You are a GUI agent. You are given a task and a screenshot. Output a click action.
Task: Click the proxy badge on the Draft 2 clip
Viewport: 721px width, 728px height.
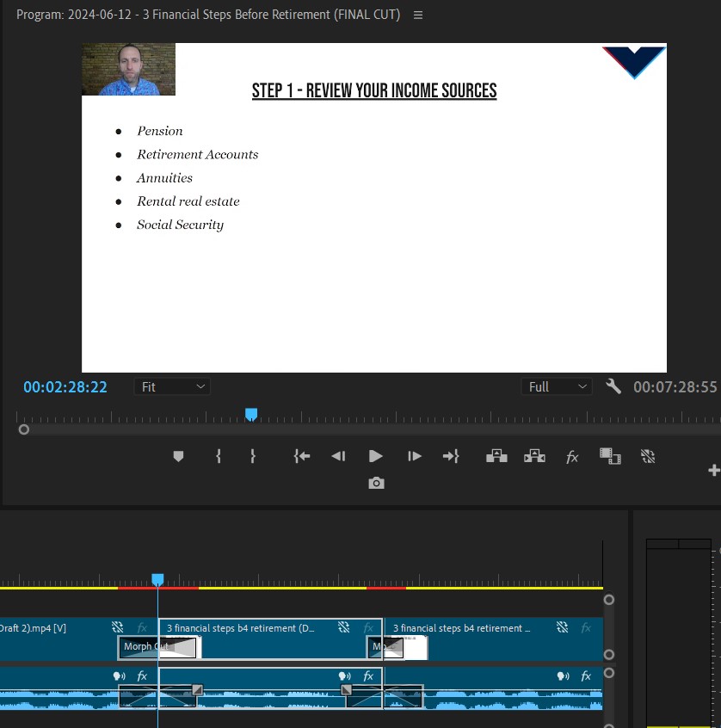click(118, 627)
